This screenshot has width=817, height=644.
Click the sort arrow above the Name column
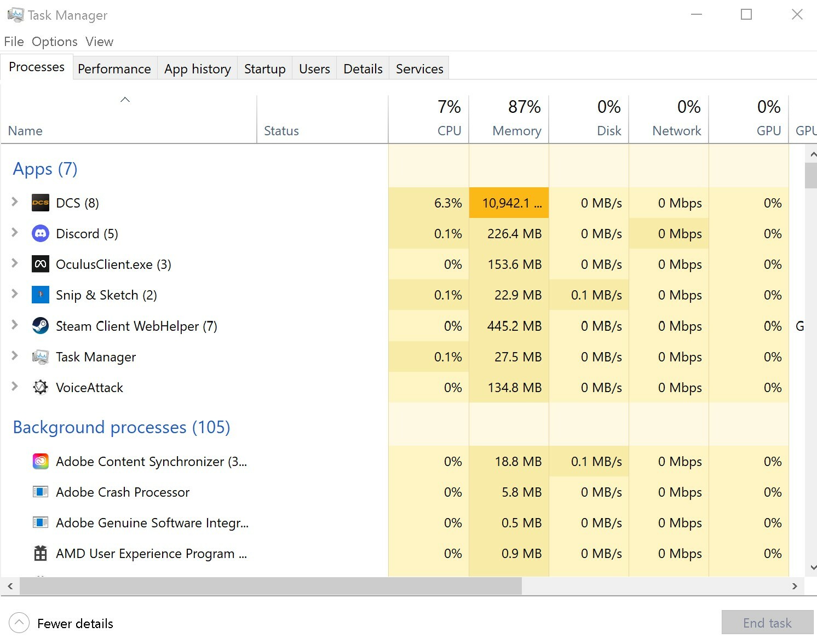click(125, 99)
